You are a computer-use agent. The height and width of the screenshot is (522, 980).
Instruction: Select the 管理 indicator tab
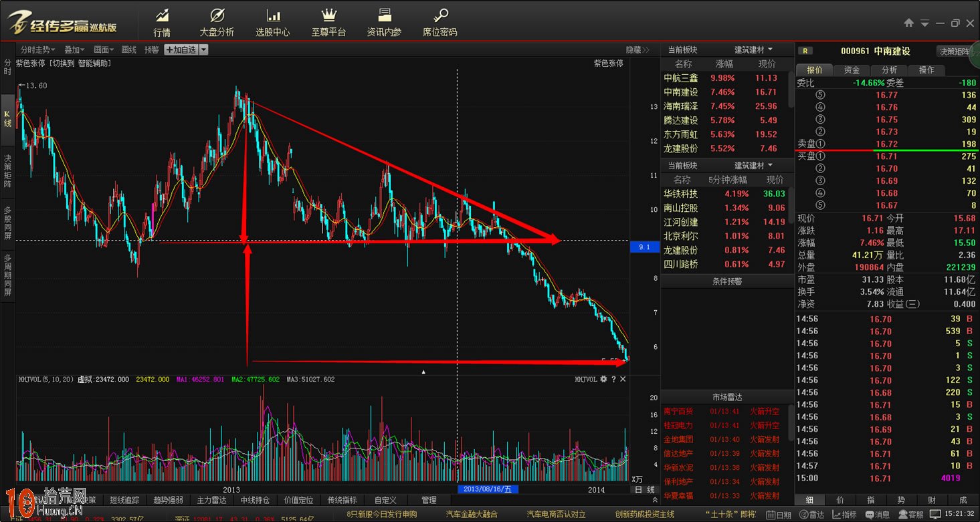coord(429,500)
